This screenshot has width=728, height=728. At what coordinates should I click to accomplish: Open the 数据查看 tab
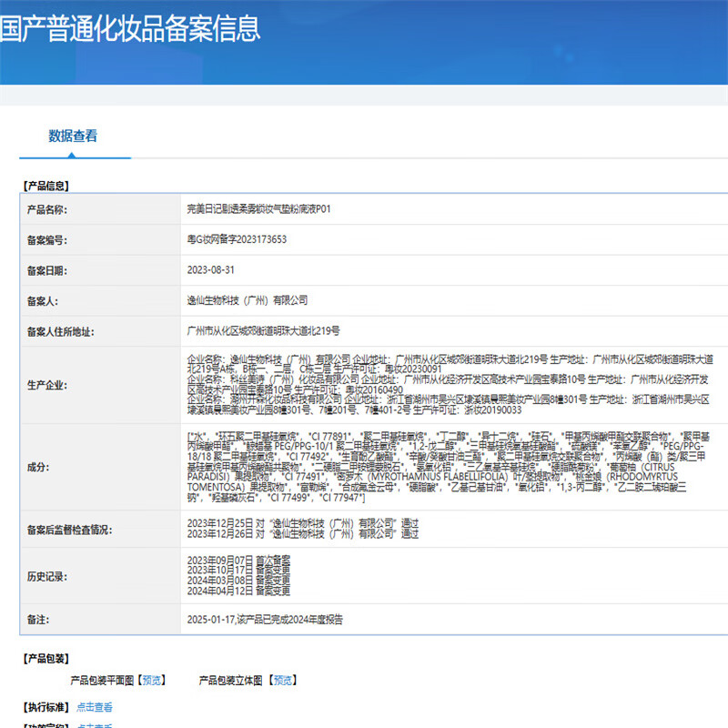[73, 136]
